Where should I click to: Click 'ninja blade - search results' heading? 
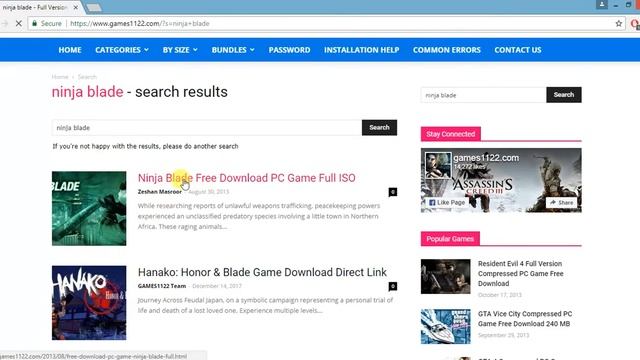140,92
